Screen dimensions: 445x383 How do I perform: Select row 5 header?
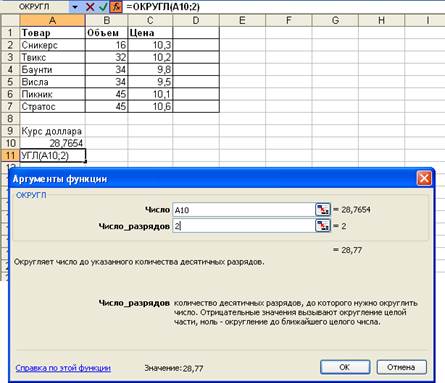pyautogui.click(x=10, y=82)
